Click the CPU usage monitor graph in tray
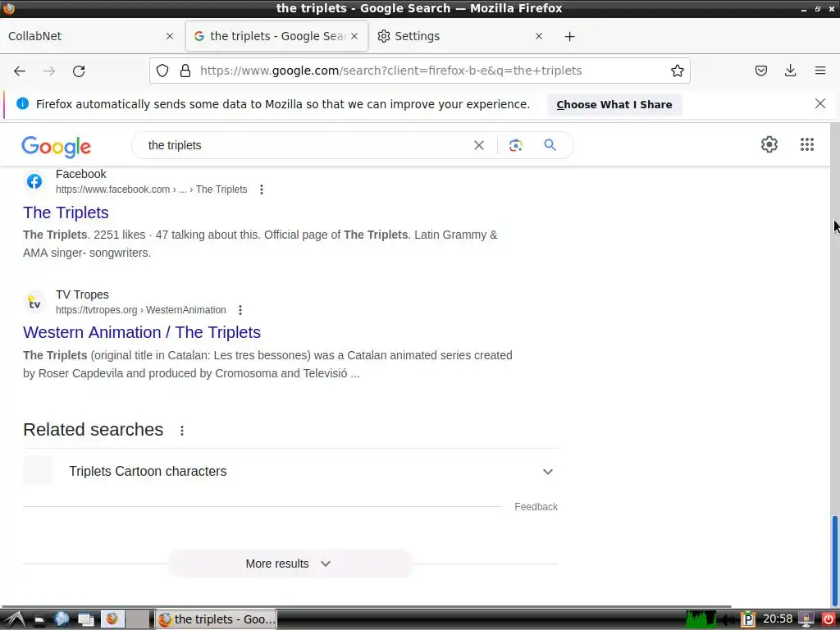The image size is (840, 630). pos(701,619)
